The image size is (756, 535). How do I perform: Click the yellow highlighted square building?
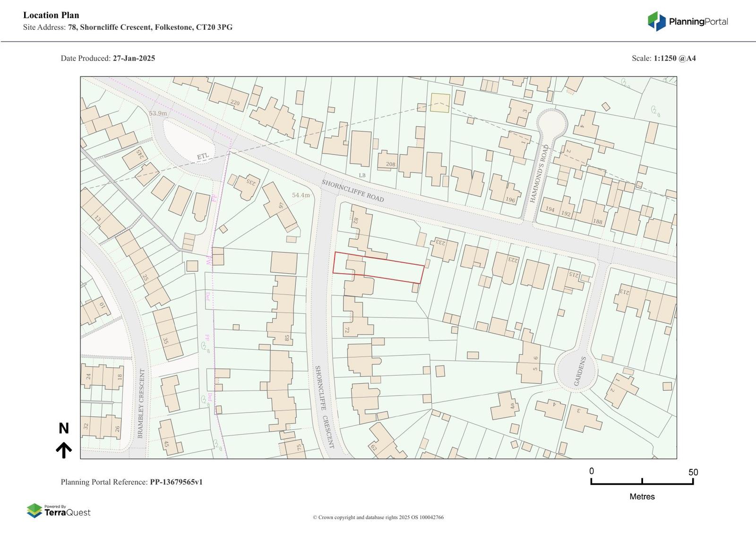(440, 103)
